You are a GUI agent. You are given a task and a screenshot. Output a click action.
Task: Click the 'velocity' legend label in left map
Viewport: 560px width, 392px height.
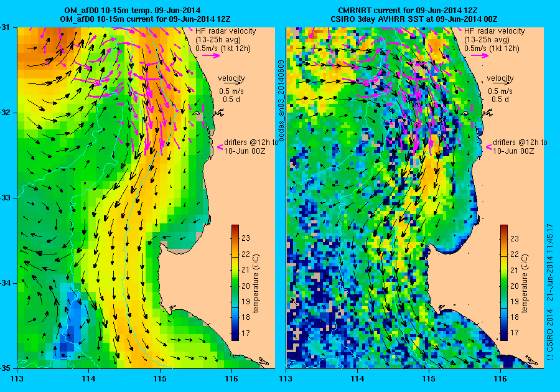click(x=231, y=78)
